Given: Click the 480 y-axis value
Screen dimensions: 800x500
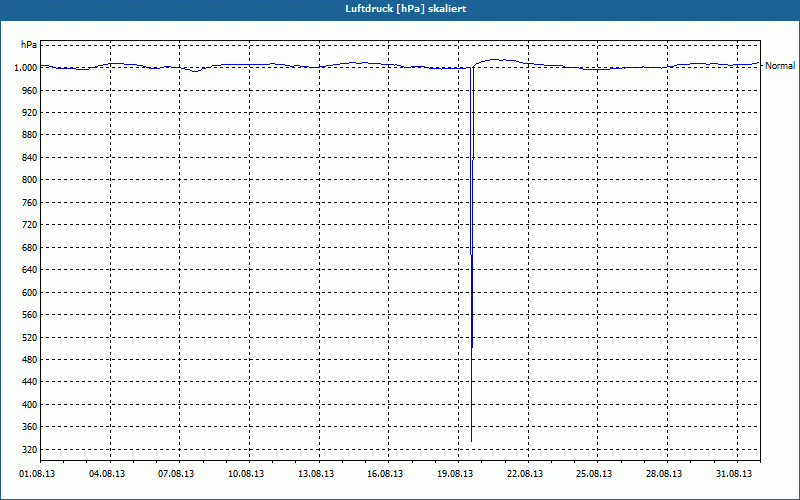Looking at the screenshot, I should click(29, 360).
